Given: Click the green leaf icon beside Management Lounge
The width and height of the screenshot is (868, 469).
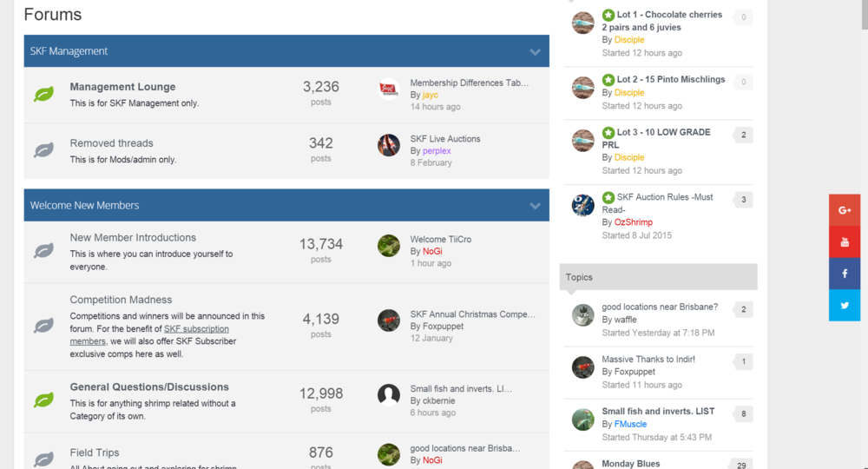Looking at the screenshot, I should tap(43, 94).
